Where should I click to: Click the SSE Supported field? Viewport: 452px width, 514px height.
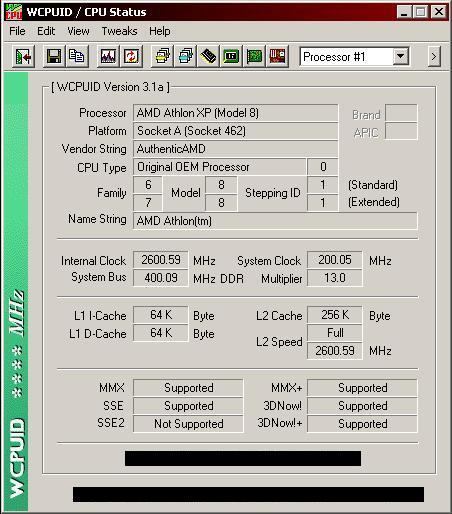coord(188,406)
